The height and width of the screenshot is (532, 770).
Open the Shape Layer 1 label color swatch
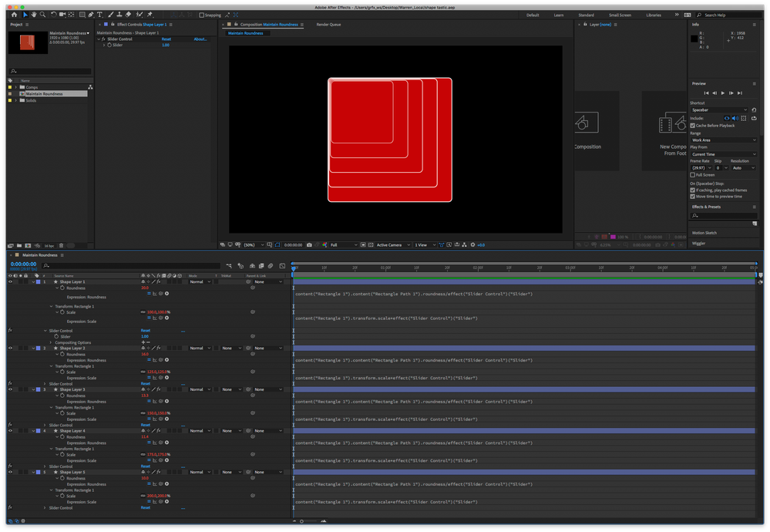point(38,281)
